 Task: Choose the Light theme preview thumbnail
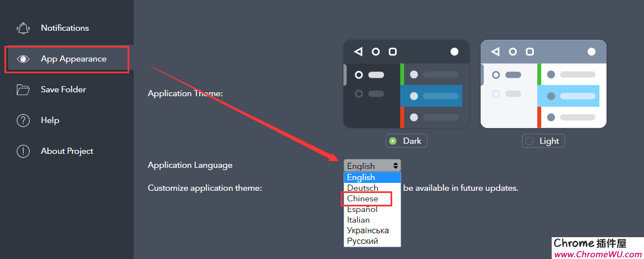tap(543, 84)
